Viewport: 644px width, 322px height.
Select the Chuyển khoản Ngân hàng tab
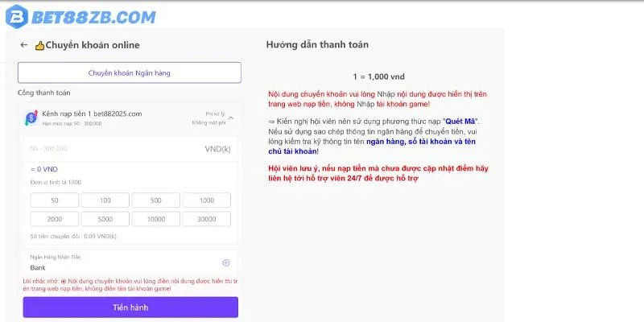(x=130, y=73)
